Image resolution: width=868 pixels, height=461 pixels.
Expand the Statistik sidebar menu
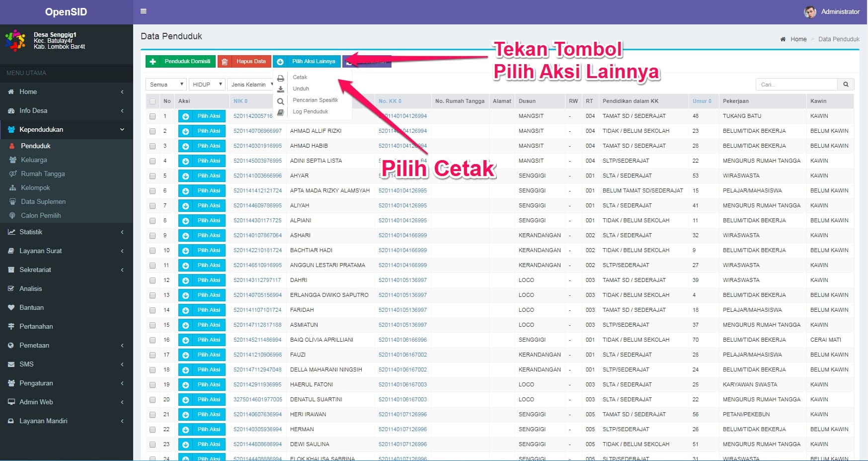67,232
